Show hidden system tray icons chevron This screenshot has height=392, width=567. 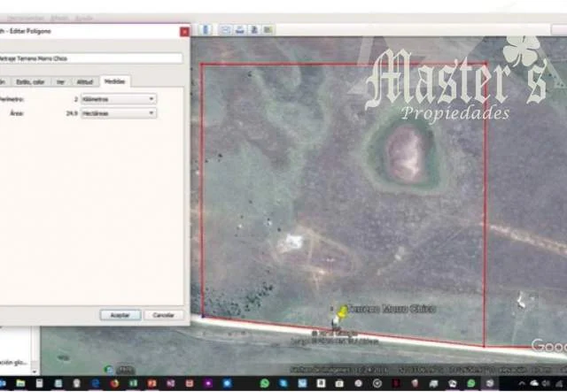(x=522, y=383)
